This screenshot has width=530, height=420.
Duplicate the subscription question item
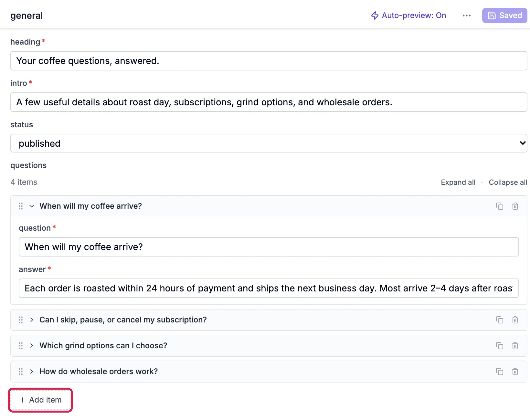pos(500,320)
